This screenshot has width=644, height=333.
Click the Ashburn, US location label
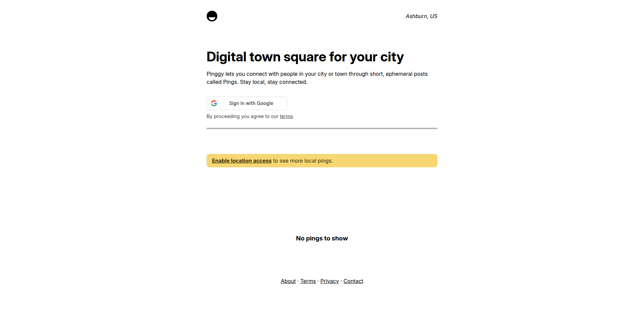[421, 16]
